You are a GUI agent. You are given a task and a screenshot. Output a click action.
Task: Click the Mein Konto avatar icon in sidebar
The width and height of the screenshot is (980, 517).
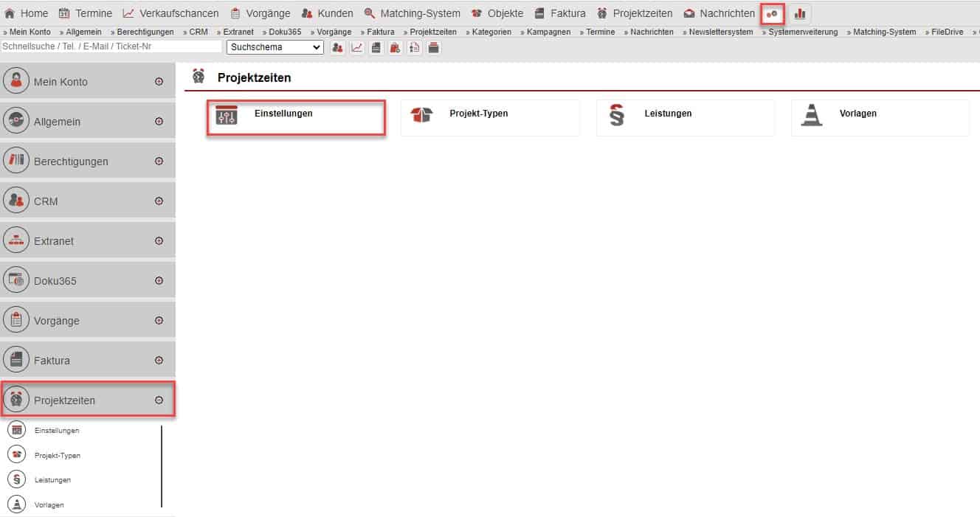[16, 81]
